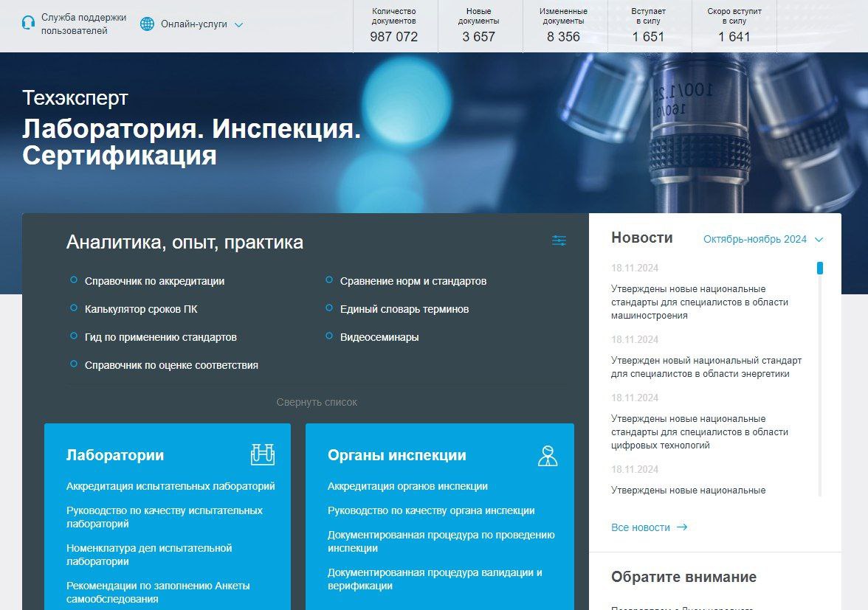Click the Новости heading
This screenshot has width=868, height=610.
(x=641, y=238)
